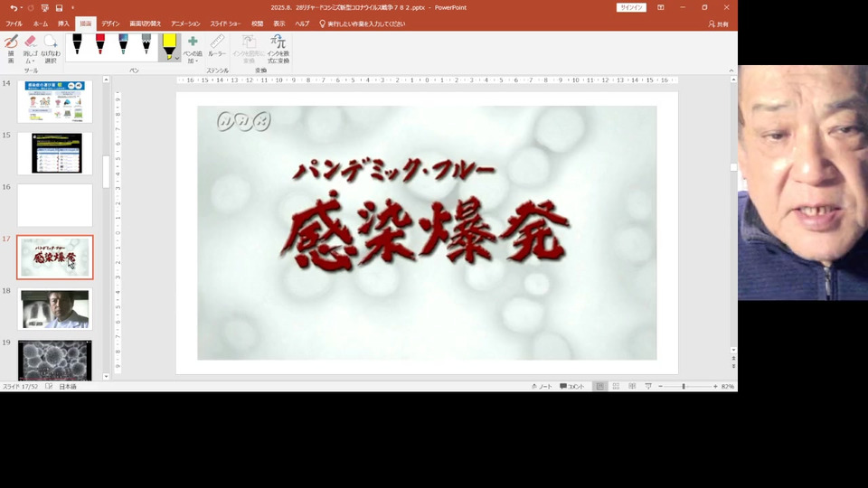The height and width of the screenshot is (488, 868).
Task: Open the undo history dropdown arrow
Action: 22,8
